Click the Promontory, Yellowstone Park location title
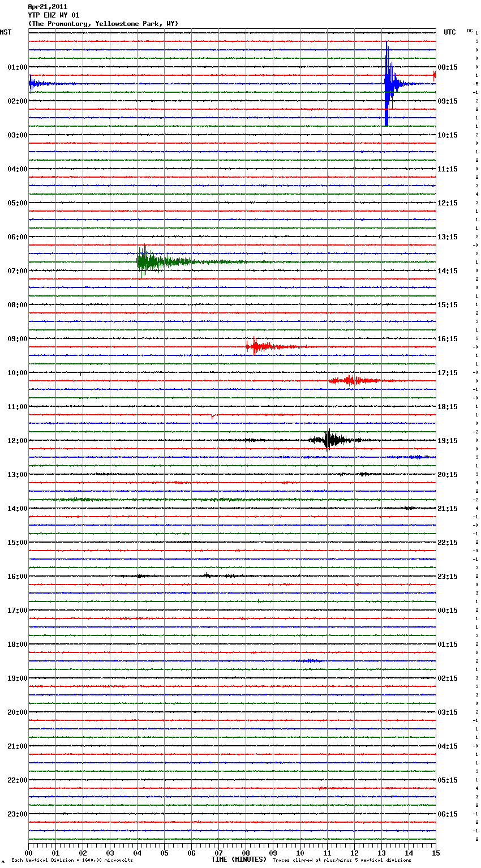This screenshot has height=868, width=481. (103, 24)
